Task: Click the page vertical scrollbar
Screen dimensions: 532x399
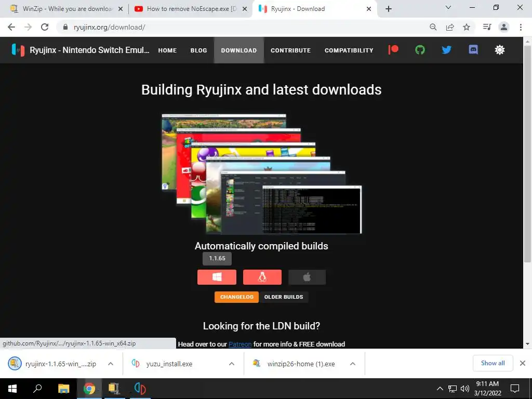Action: [x=527, y=153]
